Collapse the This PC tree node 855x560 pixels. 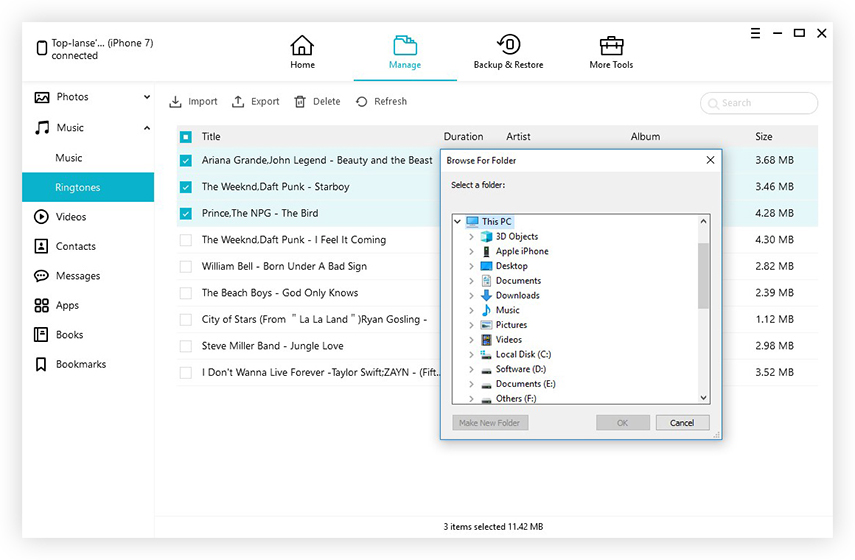point(457,221)
